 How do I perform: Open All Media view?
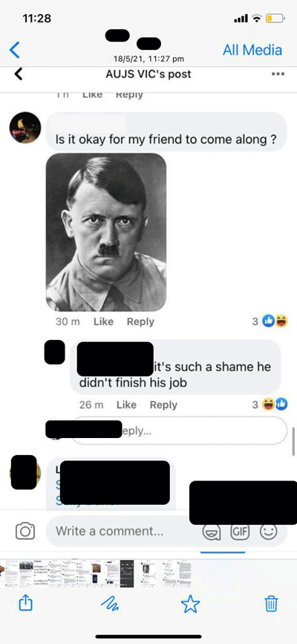click(x=252, y=50)
